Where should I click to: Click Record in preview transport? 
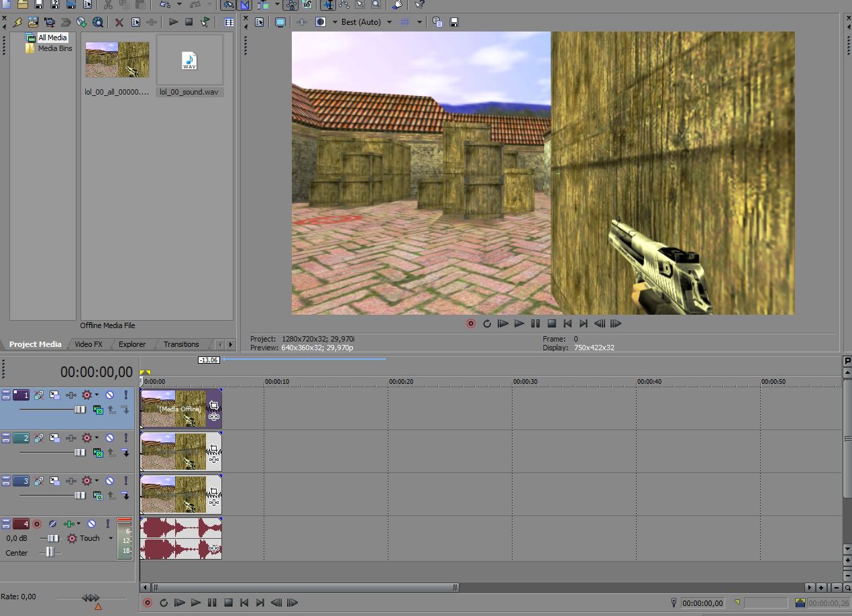tap(471, 323)
